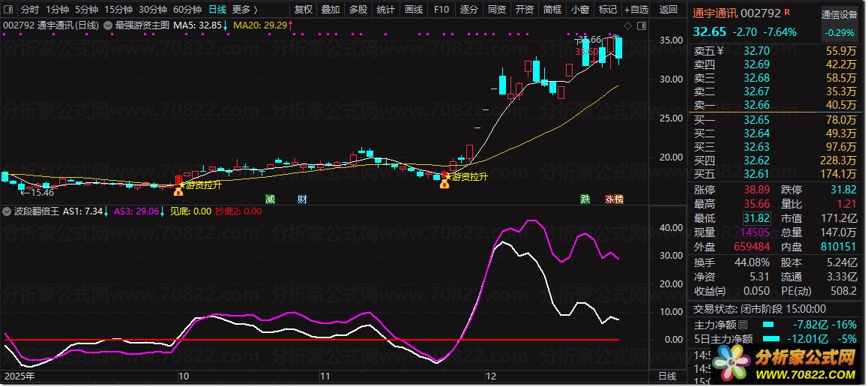
Task: Toggle the right panel icon above chart
Action: 641,26
